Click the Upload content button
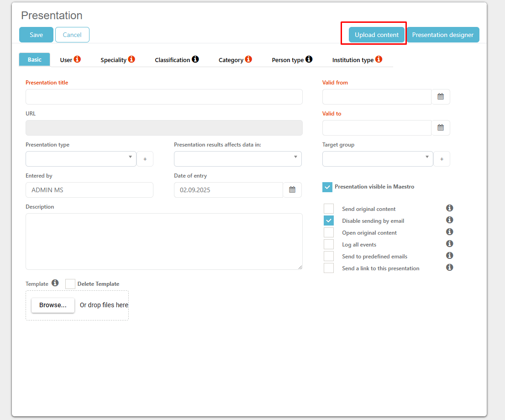 click(x=376, y=35)
